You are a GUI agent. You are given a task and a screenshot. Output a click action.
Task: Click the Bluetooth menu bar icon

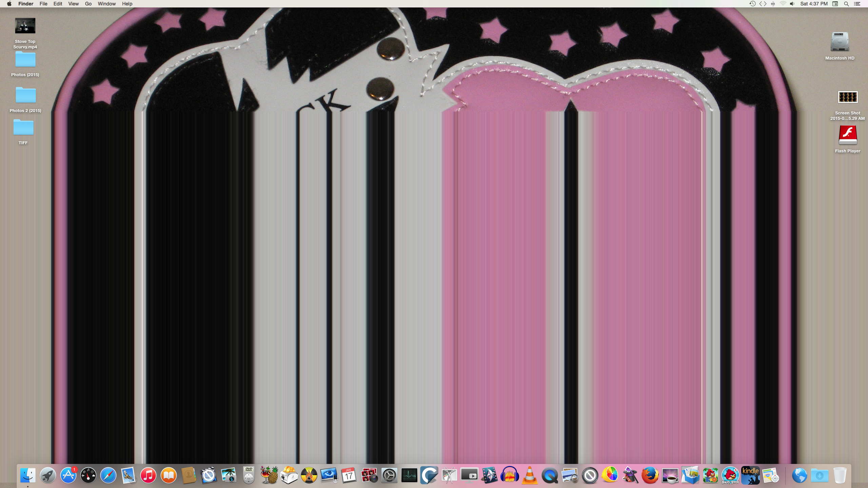coord(773,4)
